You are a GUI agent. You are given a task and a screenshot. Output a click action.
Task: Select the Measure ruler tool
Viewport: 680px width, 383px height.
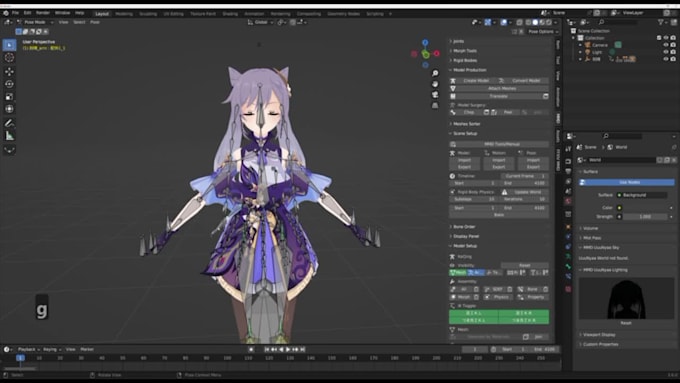pyautogui.click(x=9, y=136)
